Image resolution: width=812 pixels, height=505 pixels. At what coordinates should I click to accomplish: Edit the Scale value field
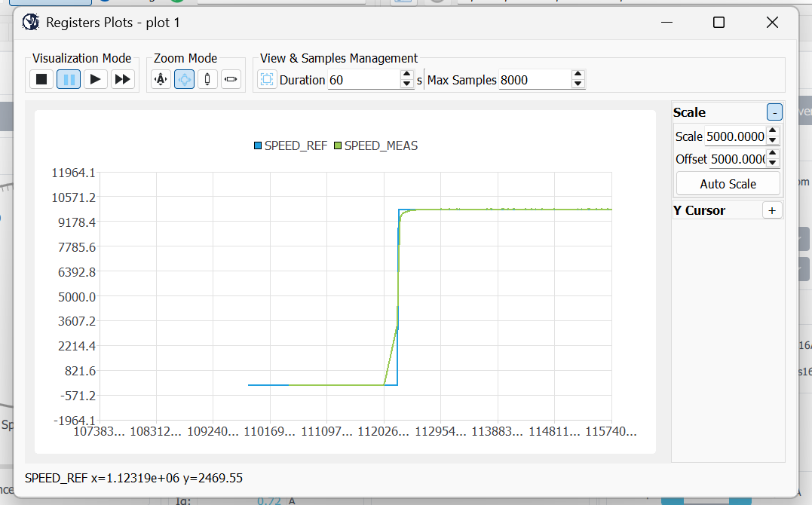[735, 136]
